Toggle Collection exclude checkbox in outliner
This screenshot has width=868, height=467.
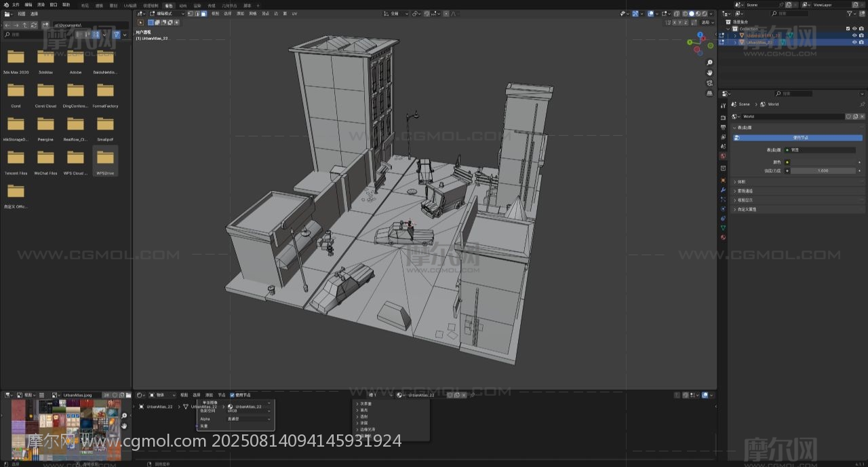coord(848,29)
